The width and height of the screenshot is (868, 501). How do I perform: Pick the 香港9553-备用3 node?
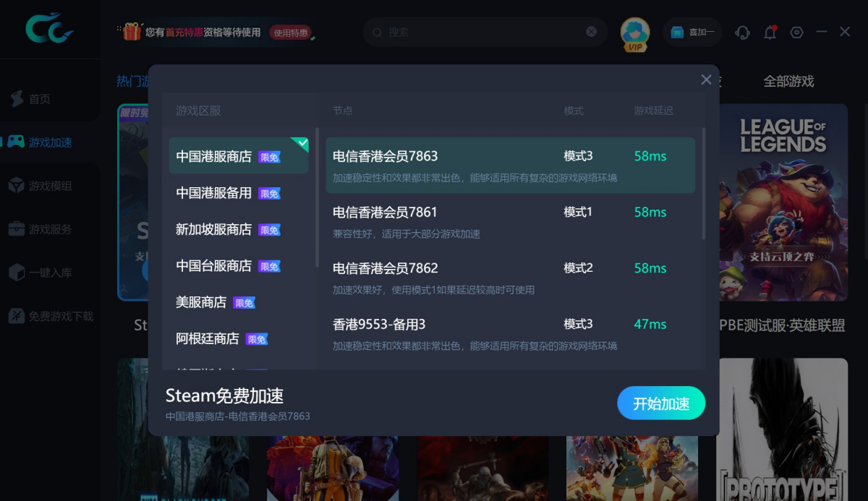point(511,333)
